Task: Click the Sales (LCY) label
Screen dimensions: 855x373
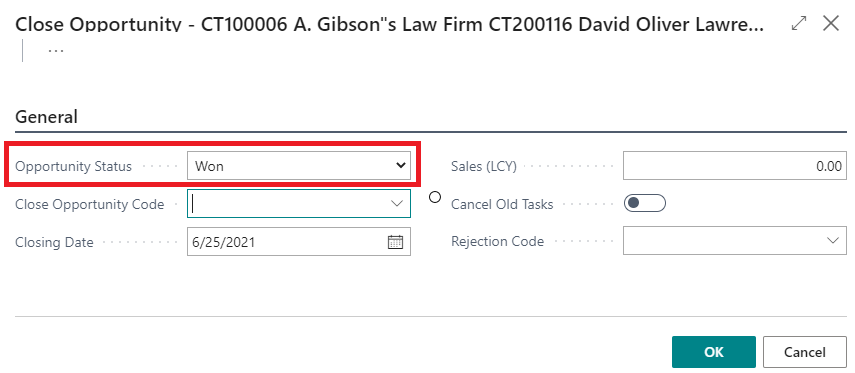Action: point(484,166)
